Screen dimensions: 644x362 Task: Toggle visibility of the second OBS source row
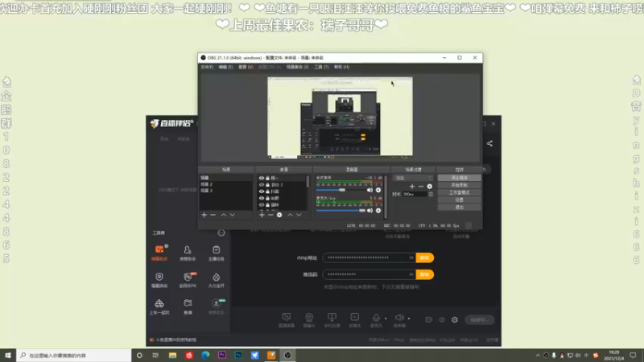point(261,185)
